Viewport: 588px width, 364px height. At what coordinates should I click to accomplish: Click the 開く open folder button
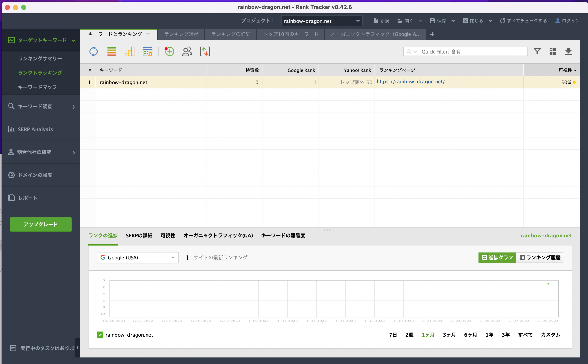[405, 21]
